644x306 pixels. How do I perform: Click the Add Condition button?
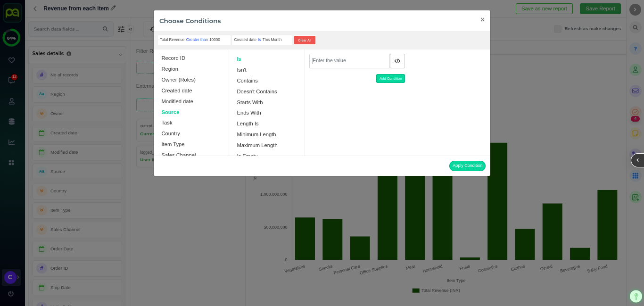[x=390, y=79]
